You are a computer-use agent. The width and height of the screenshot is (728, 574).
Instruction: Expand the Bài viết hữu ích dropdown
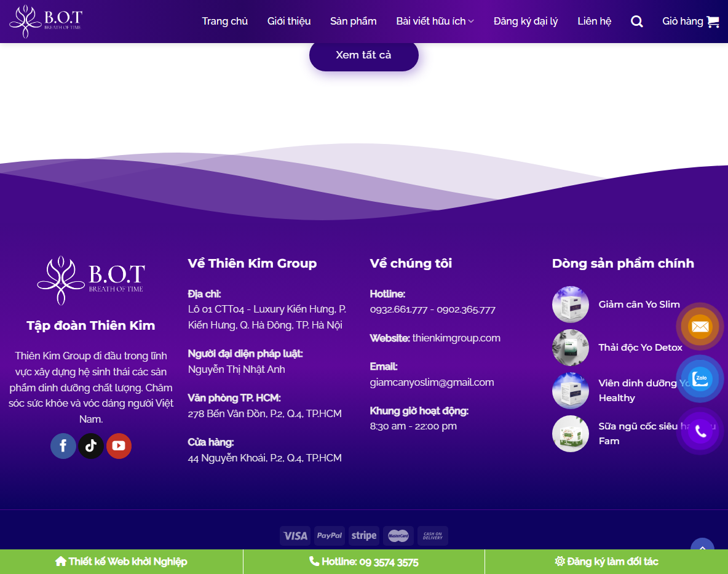(435, 22)
